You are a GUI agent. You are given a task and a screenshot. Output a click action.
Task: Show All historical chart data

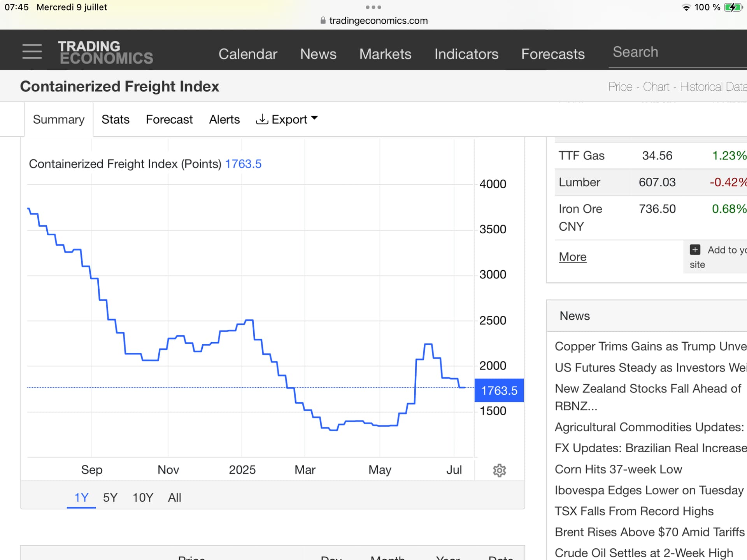tap(174, 497)
